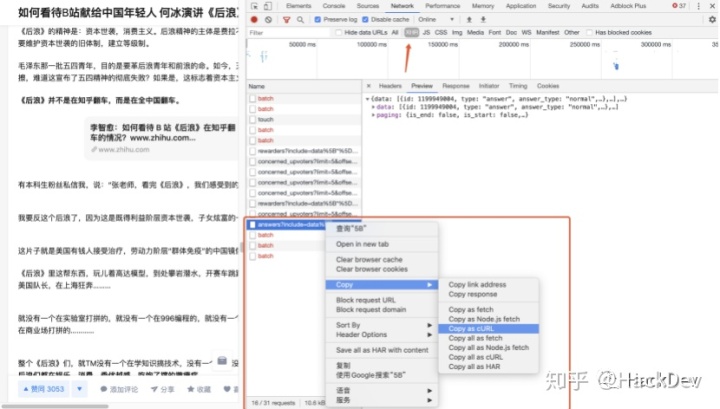Expand the paging object node
720x409 pixels.
tap(373, 115)
